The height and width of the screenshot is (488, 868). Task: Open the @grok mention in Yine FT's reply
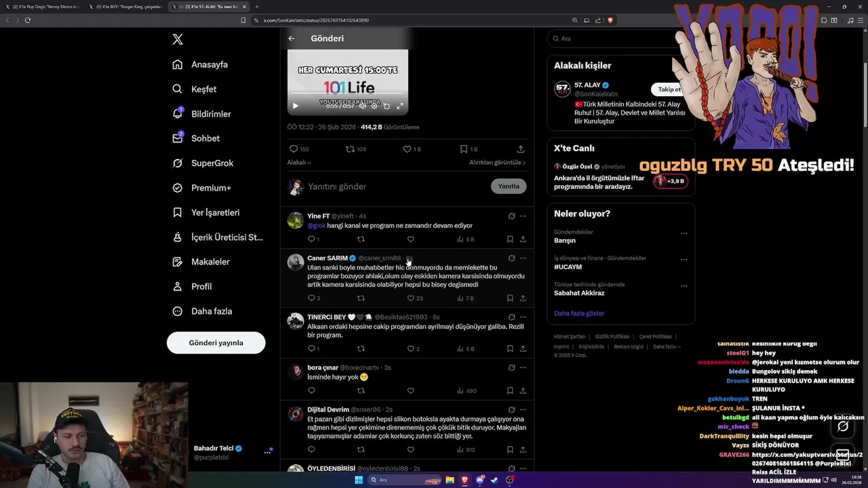coord(317,226)
